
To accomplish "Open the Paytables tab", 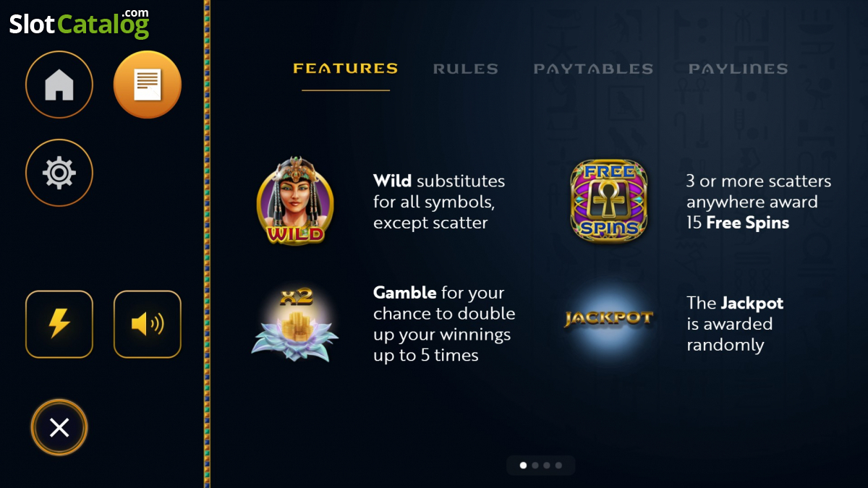I will [593, 69].
